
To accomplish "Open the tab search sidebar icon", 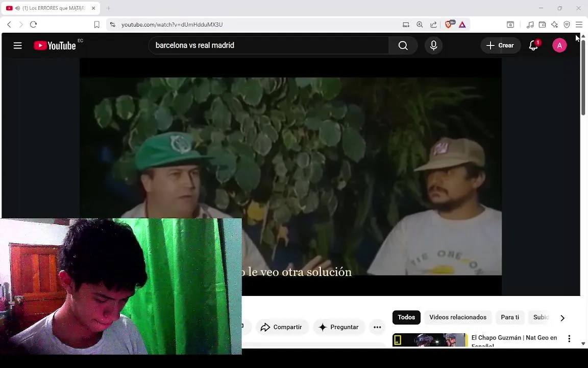I will pyautogui.click(x=510, y=25).
